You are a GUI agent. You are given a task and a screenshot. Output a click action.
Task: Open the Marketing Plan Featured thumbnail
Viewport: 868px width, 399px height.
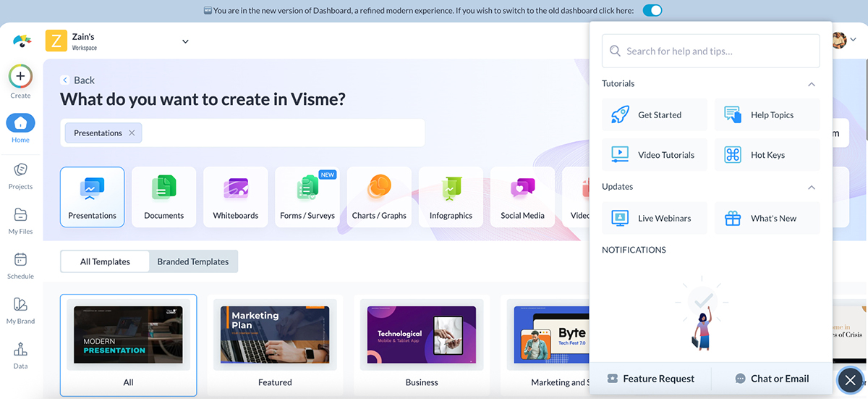(x=275, y=335)
